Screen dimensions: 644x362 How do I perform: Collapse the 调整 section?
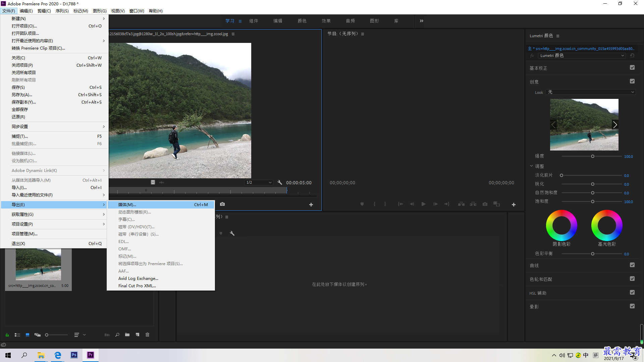(532, 166)
